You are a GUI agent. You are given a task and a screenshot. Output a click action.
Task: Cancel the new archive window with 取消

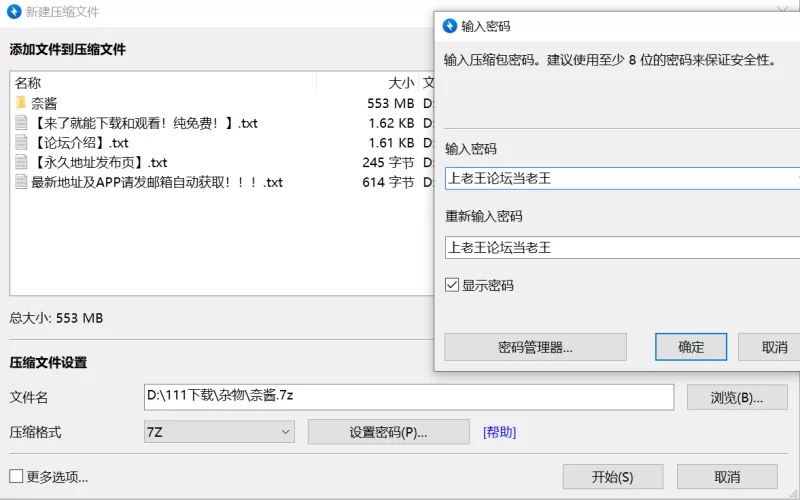727,477
